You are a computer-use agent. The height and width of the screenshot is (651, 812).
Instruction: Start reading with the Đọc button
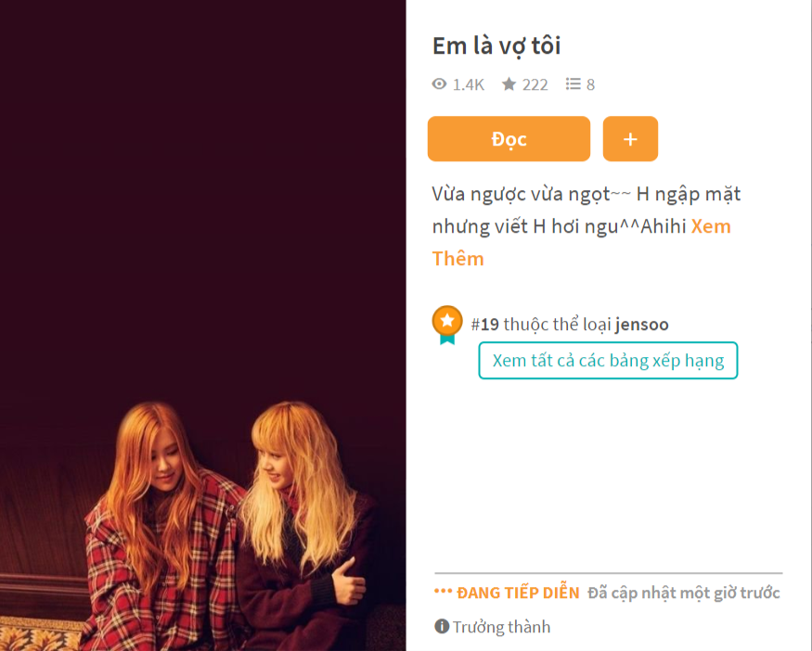[x=509, y=139]
